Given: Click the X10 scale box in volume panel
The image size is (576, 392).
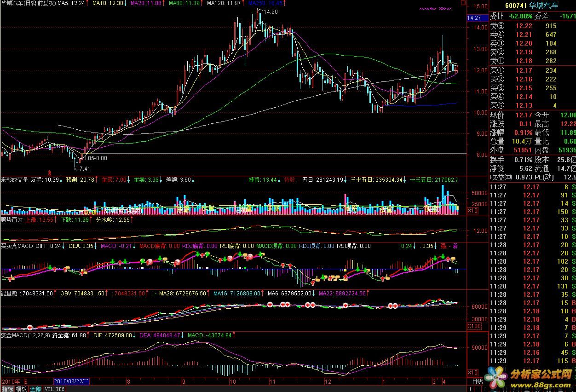Looking at the screenshot, I should (x=473, y=211).
